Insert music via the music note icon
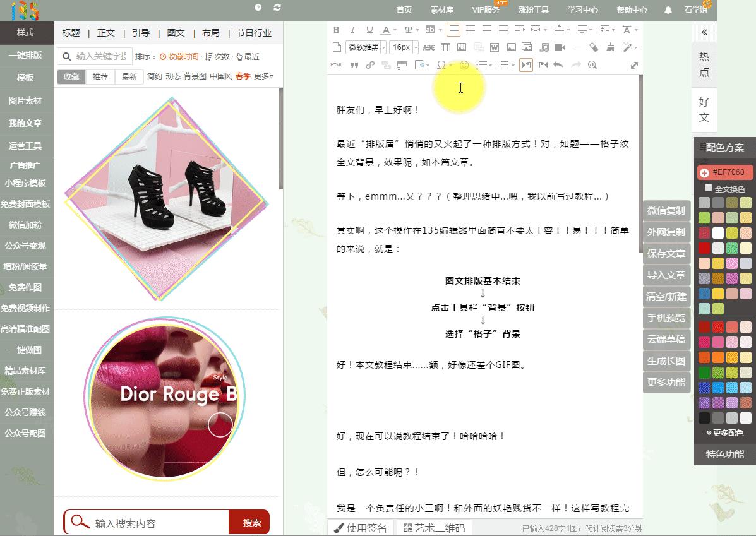The width and height of the screenshot is (756, 536). [543, 47]
